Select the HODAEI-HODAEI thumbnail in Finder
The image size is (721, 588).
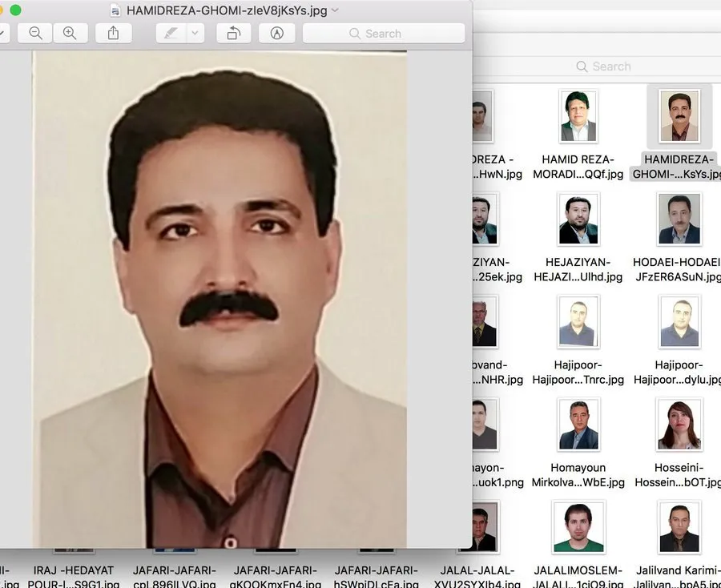679,219
